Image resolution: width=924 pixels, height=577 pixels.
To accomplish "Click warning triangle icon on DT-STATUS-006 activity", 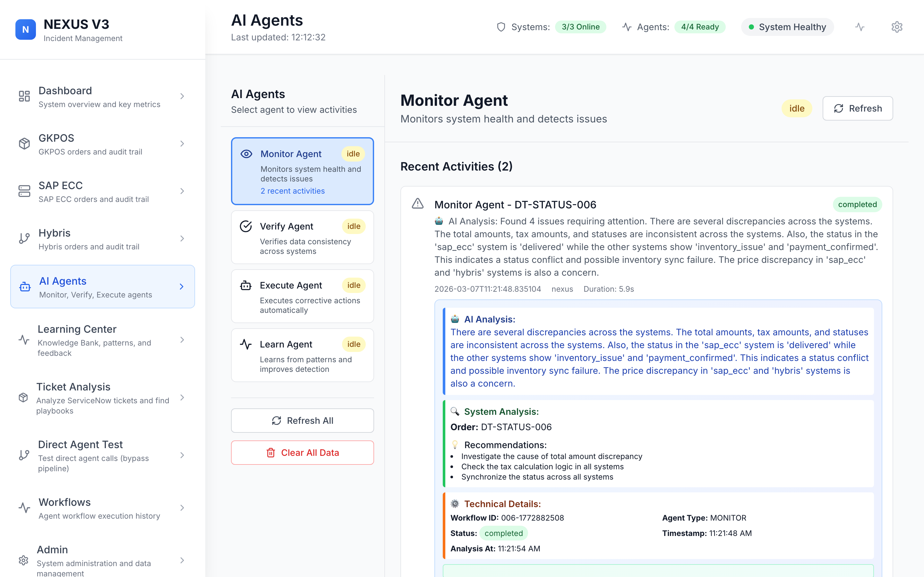I will point(417,204).
